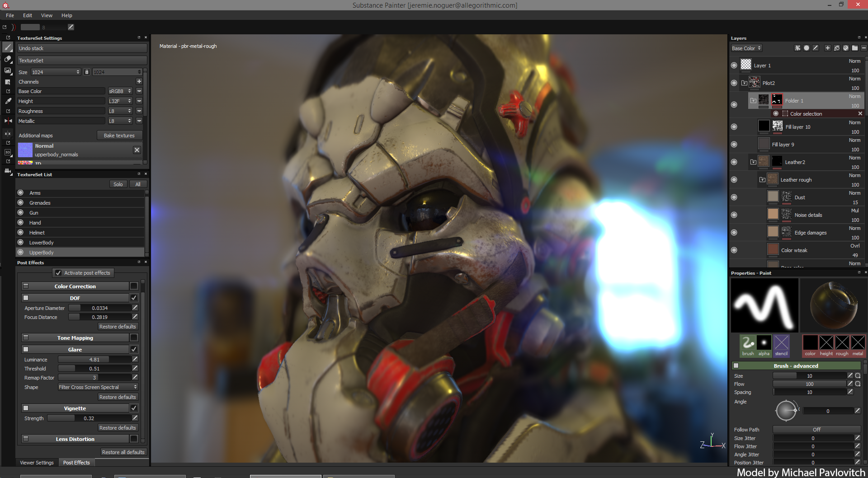Select the Projection tool in the left toolbar
This screenshot has height=478, width=868.
8,70
